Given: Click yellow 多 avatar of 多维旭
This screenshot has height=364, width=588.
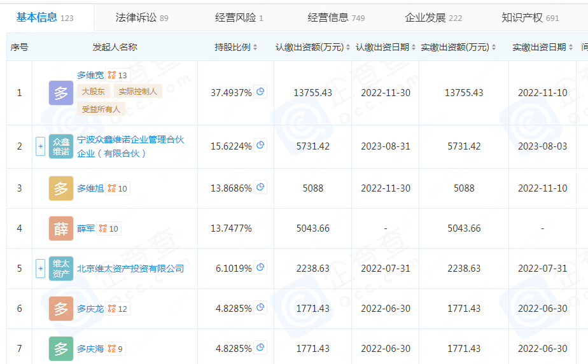Looking at the screenshot, I should coord(61,188).
